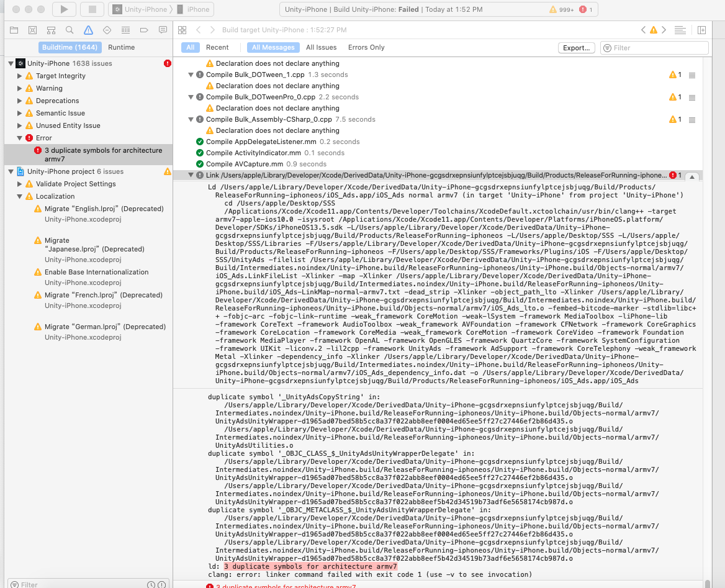Collapse the Compile Bulk_DOTween_1.cpp entry
This screenshot has width=725, height=588.
191,75
